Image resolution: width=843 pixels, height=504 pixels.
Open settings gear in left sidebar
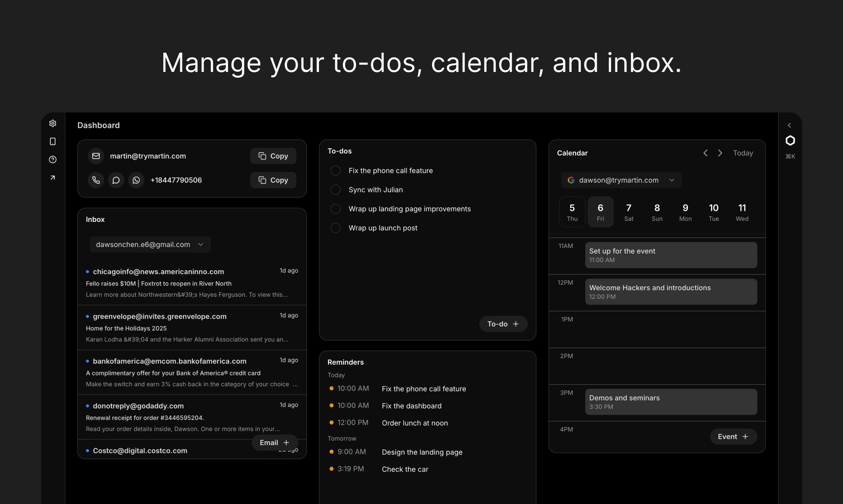(x=53, y=123)
